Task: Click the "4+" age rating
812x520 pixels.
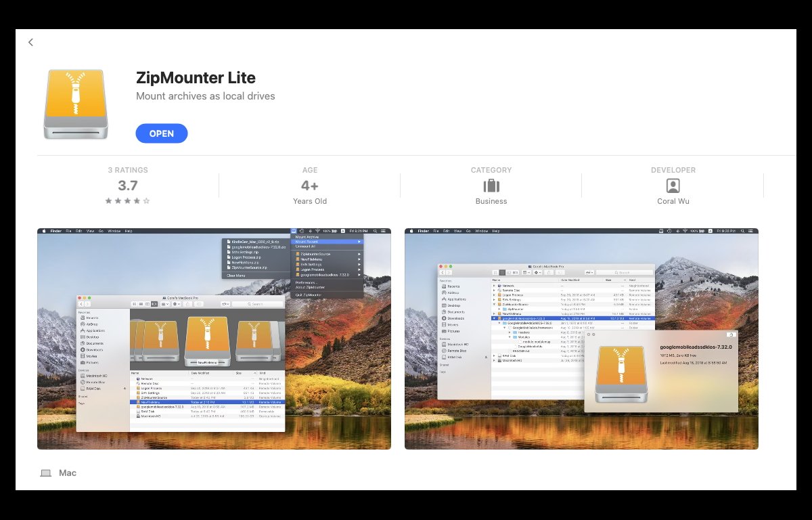Action: (x=310, y=186)
